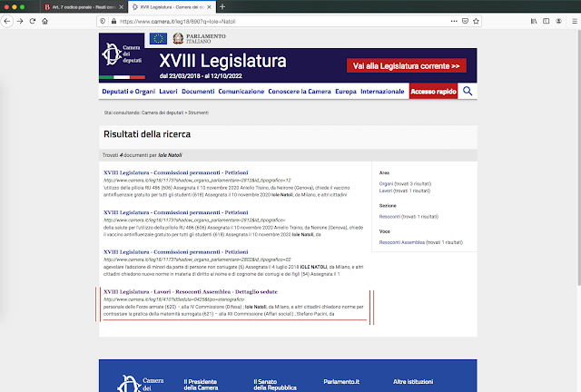581x392 pixels.
Task: View site security padlock info
Action: [x=113, y=21]
